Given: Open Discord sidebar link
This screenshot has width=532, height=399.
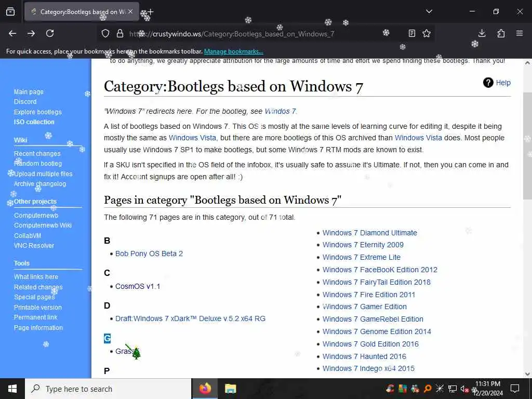Looking at the screenshot, I should point(25,101).
